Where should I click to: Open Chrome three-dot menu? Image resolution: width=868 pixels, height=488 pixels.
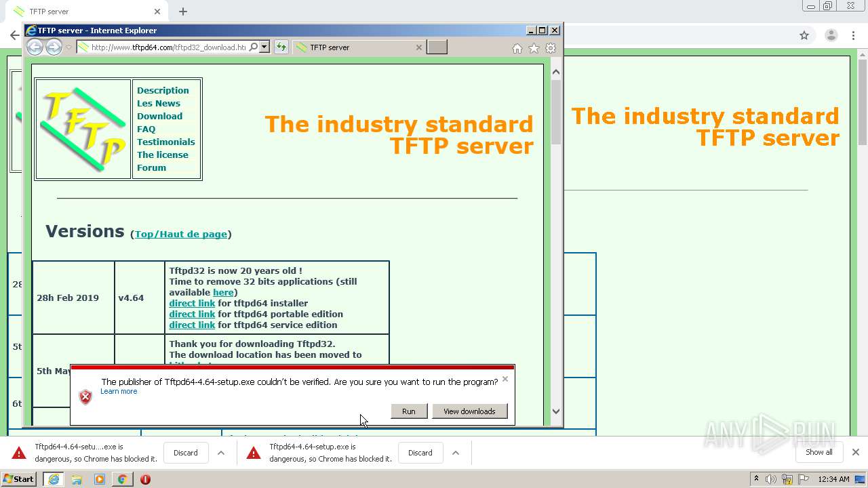click(x=854, y=35)
